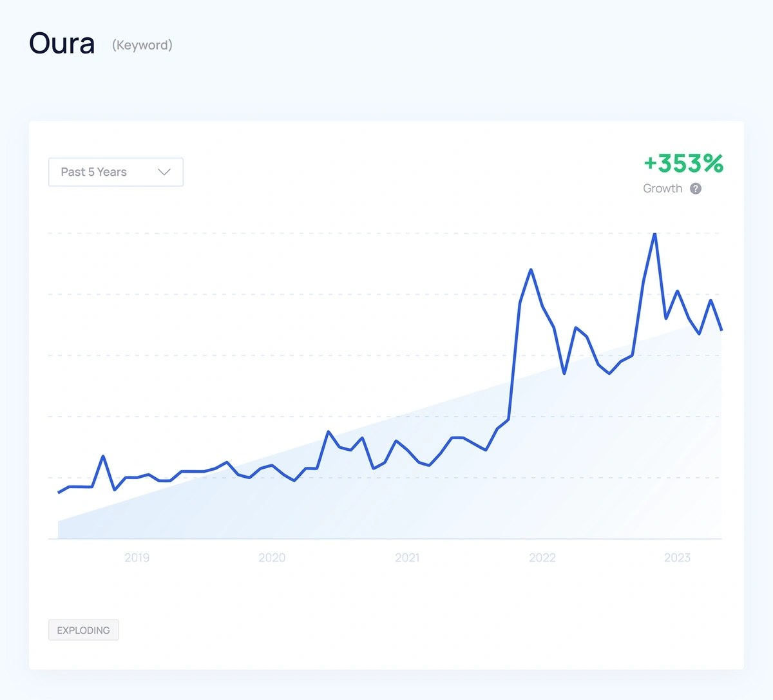The image size is (773, 700).
Task: Select the 2020 axis label
Action: tap(272, 558)
